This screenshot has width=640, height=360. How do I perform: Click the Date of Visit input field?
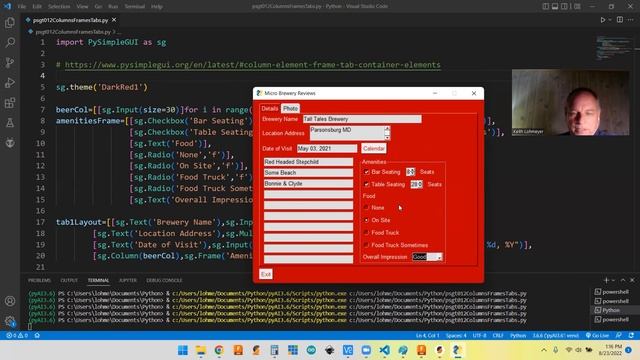[327, 149]
